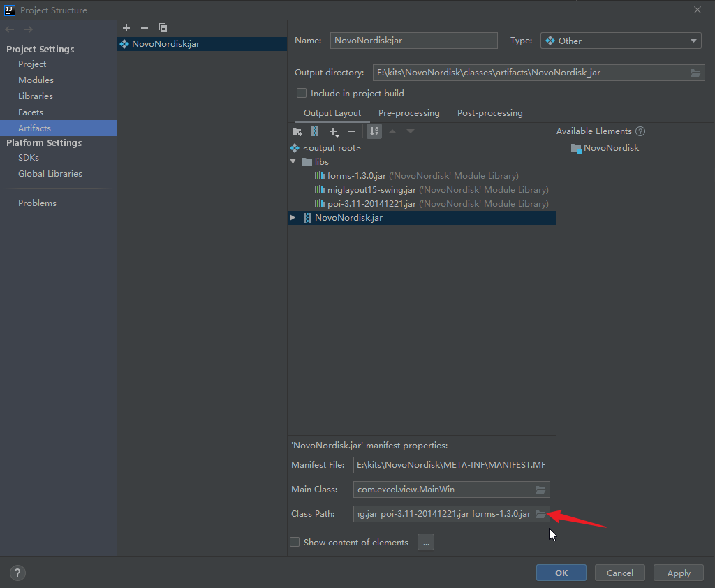Viewport: 715px width, 588px height.
Task: Click the ellipsis button beside Show content
Action: 426,542
